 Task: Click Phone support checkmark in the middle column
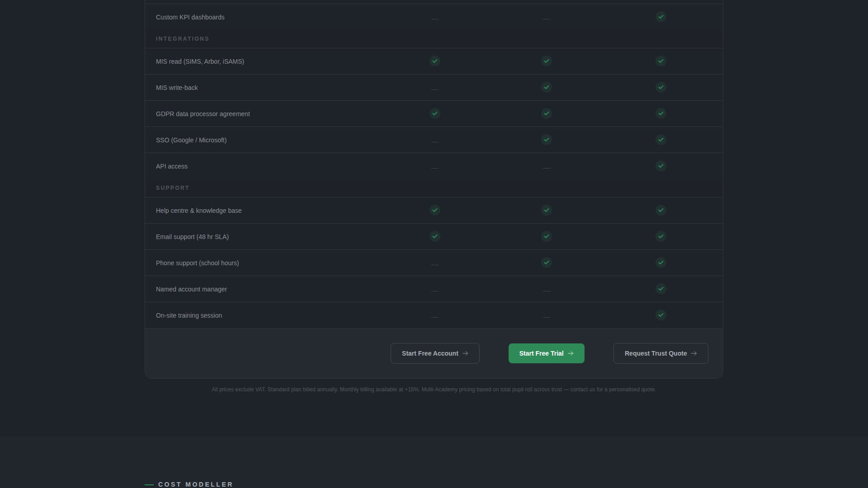tap(546, 263)
